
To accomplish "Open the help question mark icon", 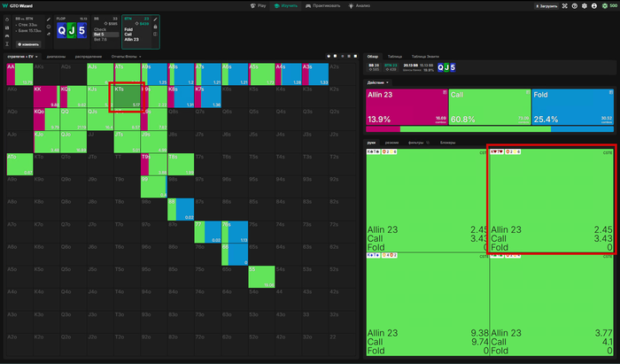I will point(575,6).
